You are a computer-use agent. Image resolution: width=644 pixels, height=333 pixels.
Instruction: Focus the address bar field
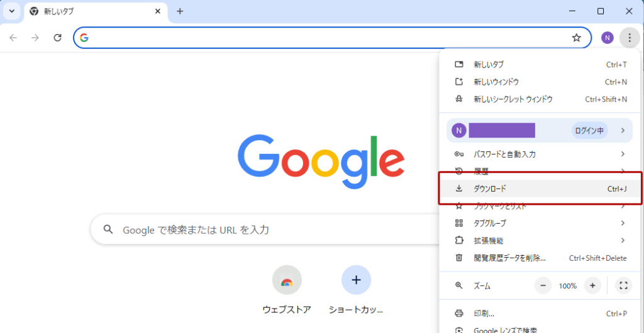point(332,38)
